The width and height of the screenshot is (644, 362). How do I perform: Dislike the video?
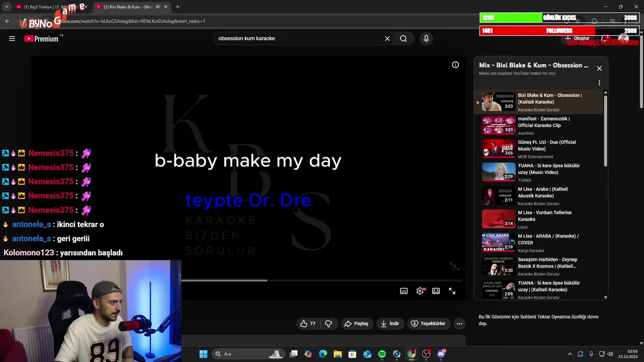329,324
